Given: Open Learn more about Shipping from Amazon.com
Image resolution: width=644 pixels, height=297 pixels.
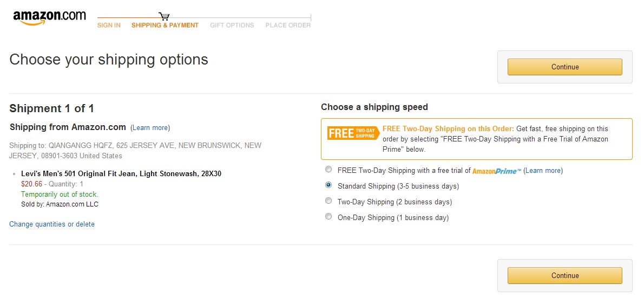Looking at the screenshot, I should 150,128.
